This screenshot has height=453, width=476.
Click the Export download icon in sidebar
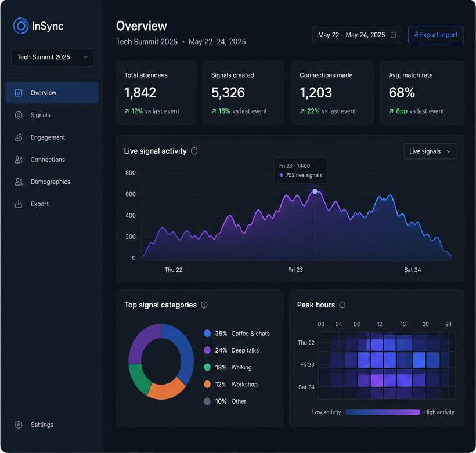19,204
